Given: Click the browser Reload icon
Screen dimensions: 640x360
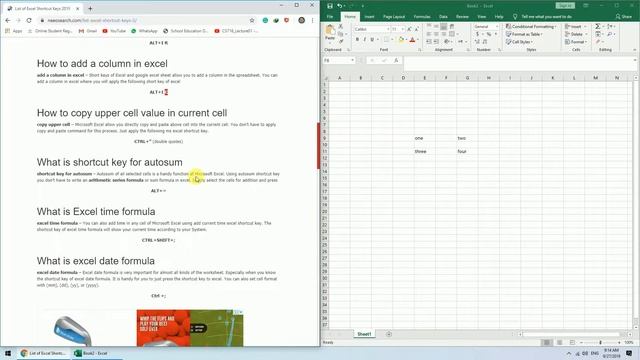Looking at the screenshot, I should (x=29, y=20).
